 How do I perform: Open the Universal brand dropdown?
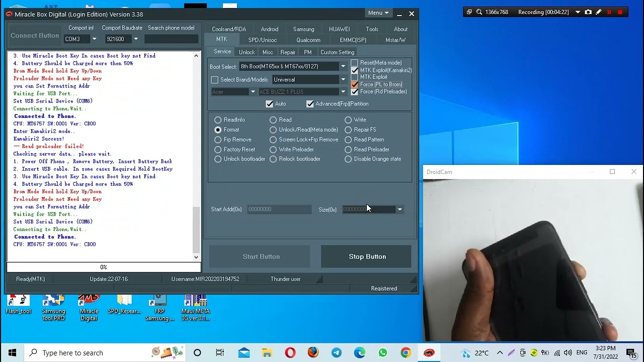pos(343,79)
